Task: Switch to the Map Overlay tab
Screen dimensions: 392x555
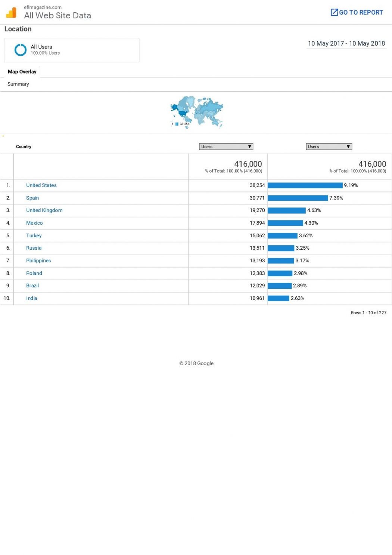Action: pyautogui.click(x=22, y=72)
